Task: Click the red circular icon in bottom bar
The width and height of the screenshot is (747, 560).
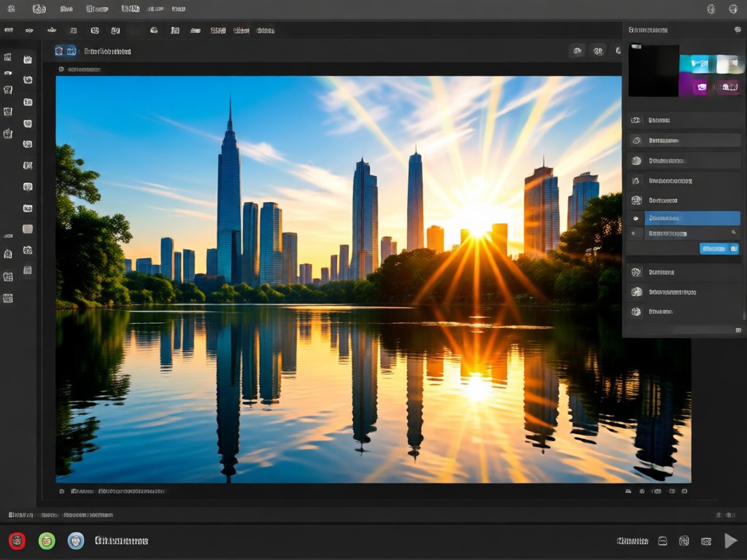Action: pyautogui.click(x=18, y=541)
